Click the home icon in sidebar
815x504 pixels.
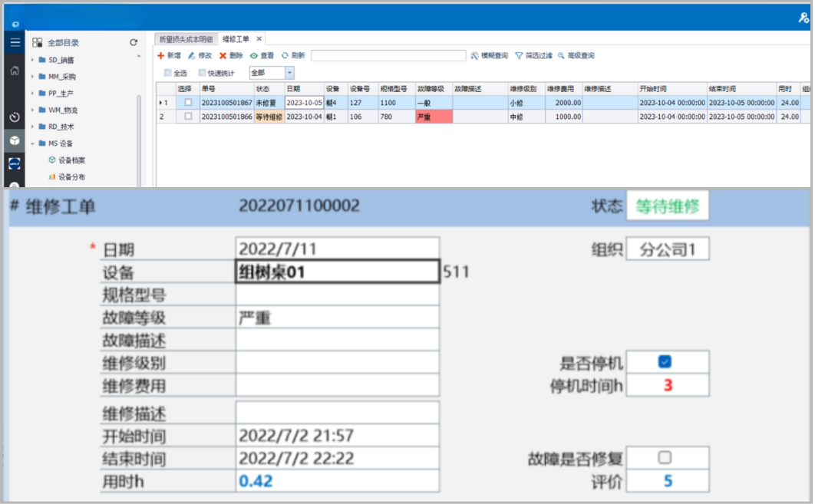(x=15, y=71)
